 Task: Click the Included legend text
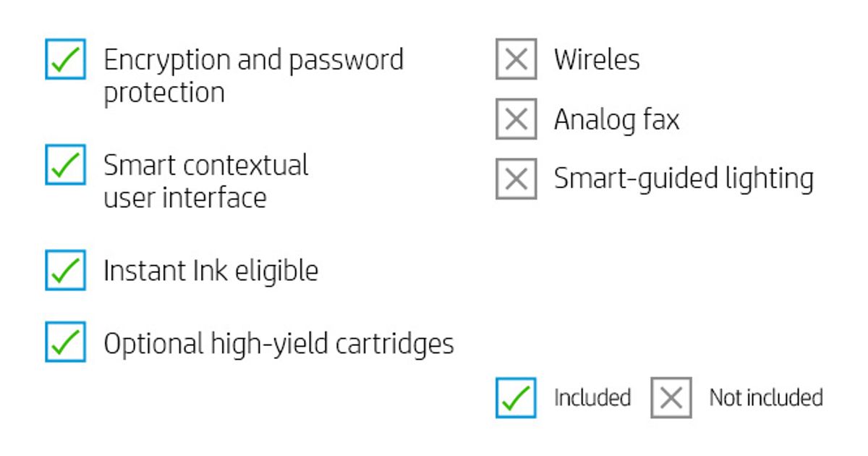click(x=592, y=398)
